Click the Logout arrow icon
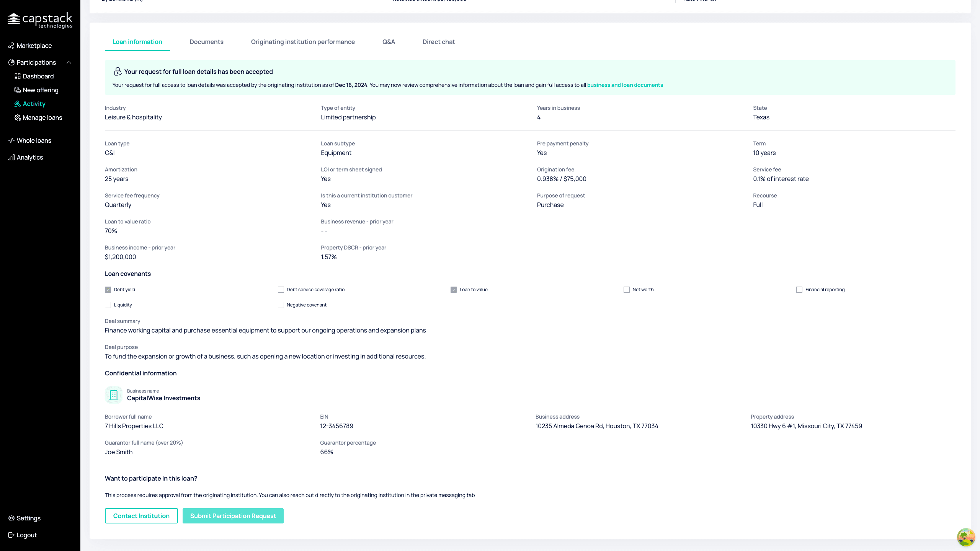 [11, 535]
